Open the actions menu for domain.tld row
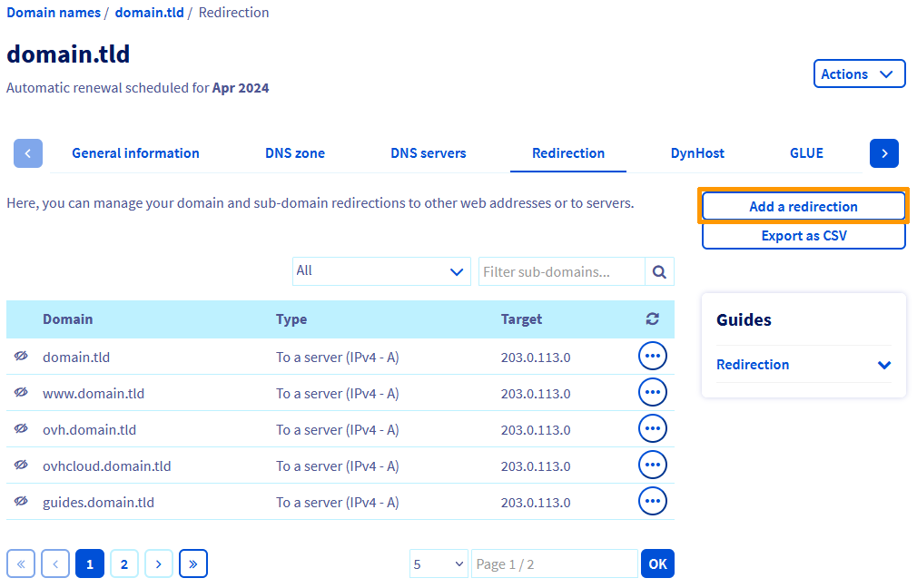 pos(653,356)
